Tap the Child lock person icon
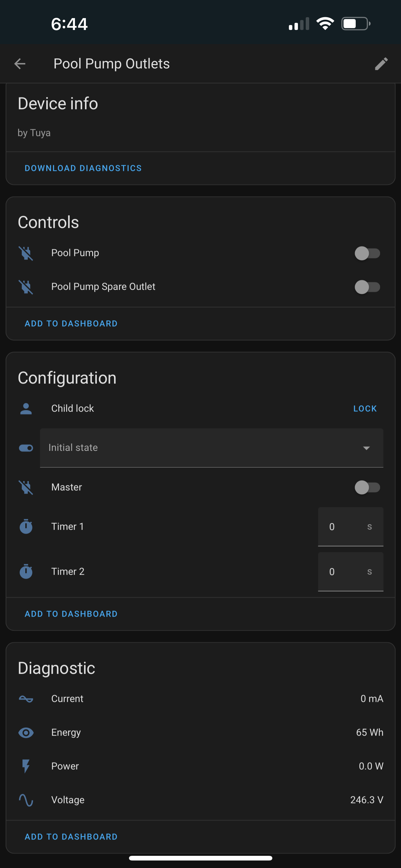The height and width of the screenshot is (868, 401). pos(26,408)
